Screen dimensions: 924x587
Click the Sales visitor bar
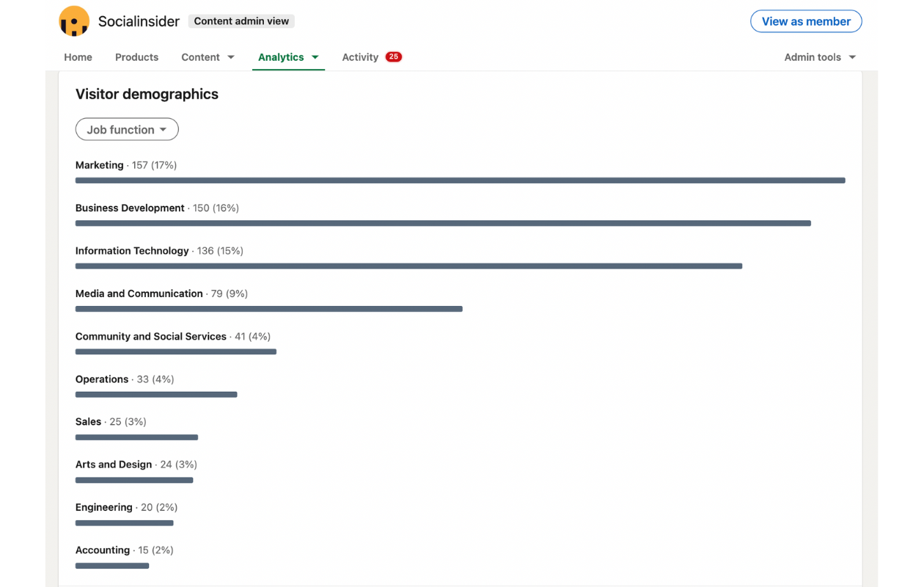pos(136,437)
